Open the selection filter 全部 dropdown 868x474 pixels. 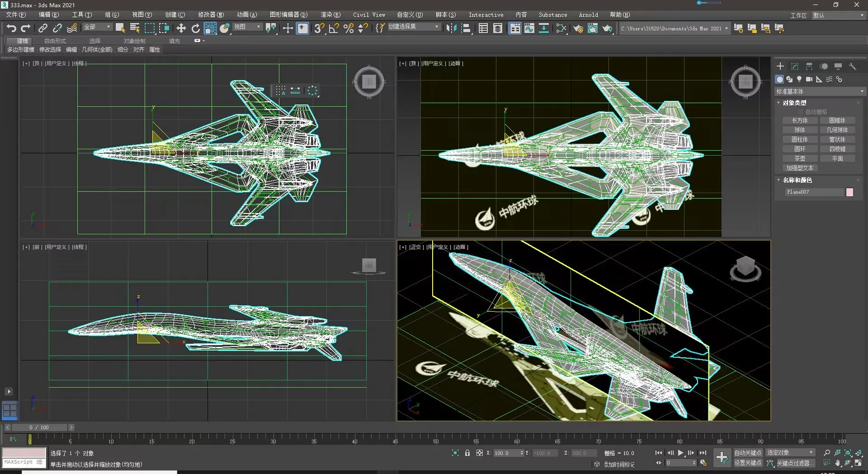[x=97, y=27]
